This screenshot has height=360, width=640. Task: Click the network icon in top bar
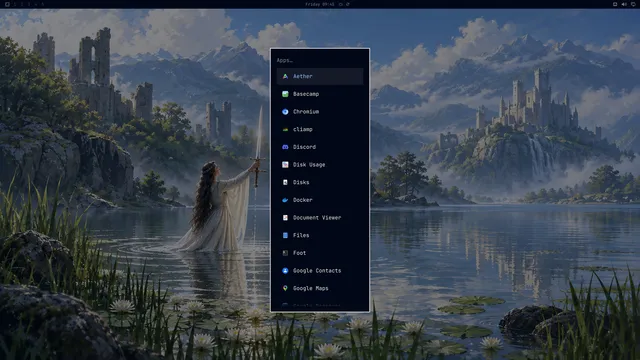[633, 4]
